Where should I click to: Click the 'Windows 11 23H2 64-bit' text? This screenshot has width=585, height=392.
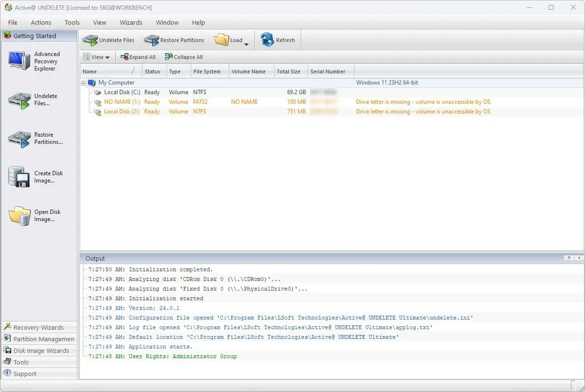[387, 82]
